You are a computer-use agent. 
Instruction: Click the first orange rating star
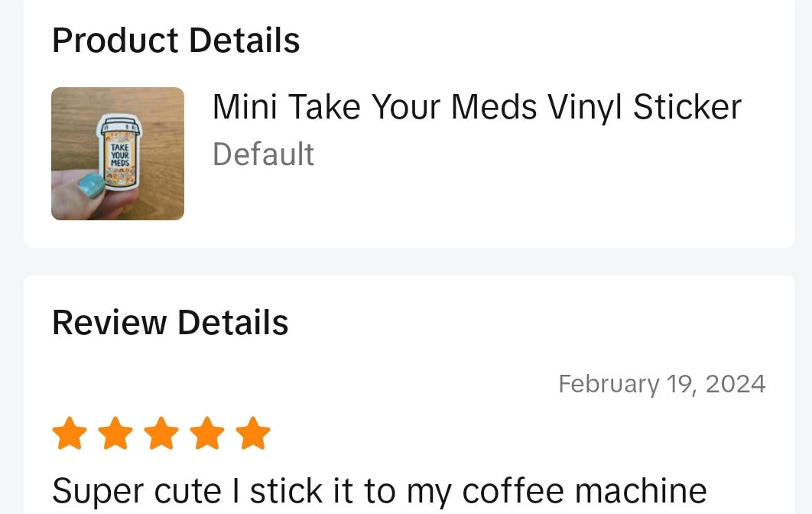click(70, 434)
